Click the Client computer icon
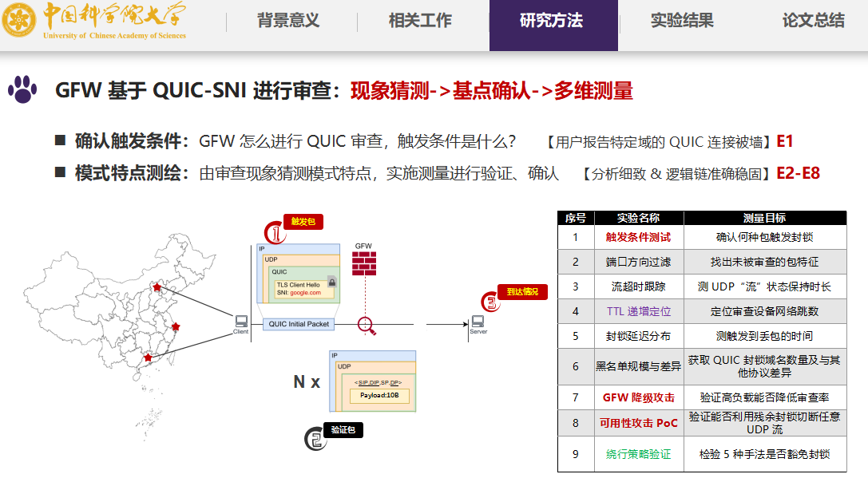The width and height of the screenshot is (868, 478). pyautogui.click(x=241, y=322)
